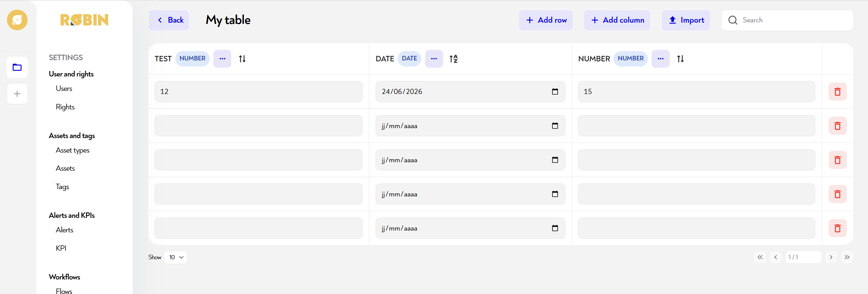The width and height of the screenshot is (868, 294).
Task: Go back with the Back button
Action: click(x=169, y=20)
